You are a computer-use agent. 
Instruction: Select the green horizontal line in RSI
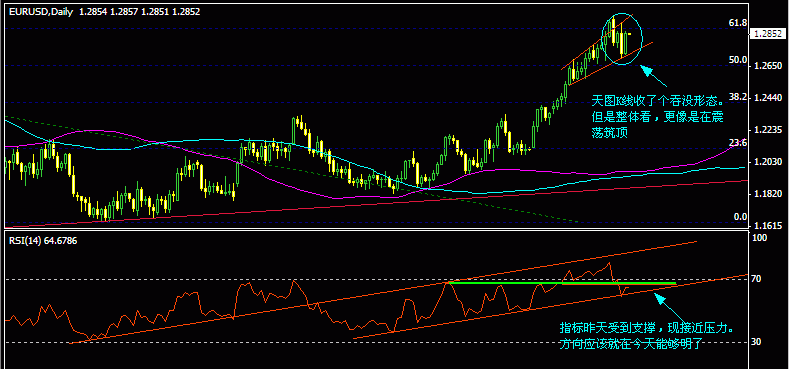pyautogui.click(x=561, y=283)
